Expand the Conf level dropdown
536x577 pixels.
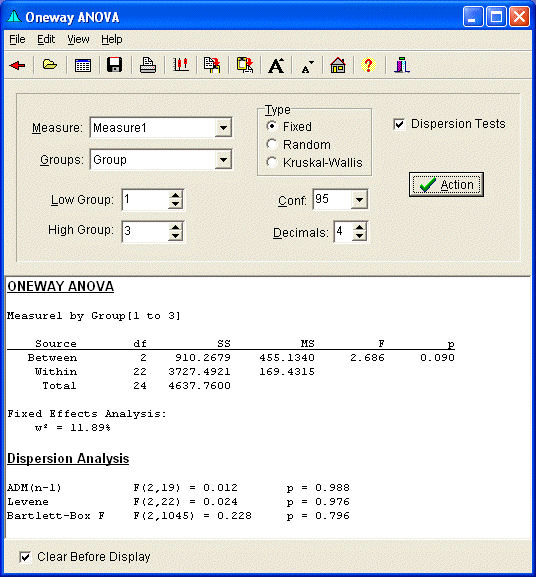click(359, 200)
